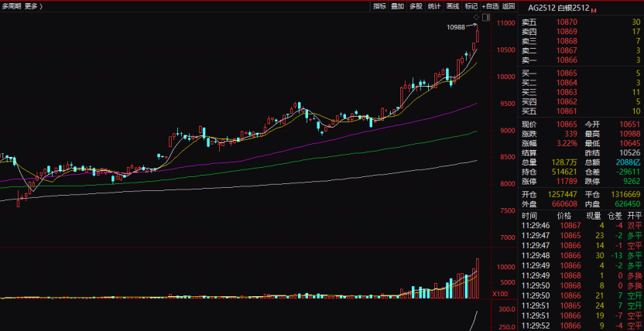Click the 返回 back button
The width and height of the screenshot is (644, 331).
(x=509, y=6)
